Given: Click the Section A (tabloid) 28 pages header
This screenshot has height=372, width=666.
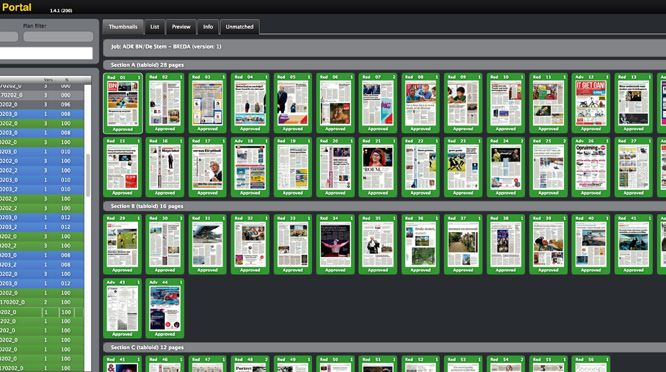Looking at the screenshot, I should pyautogui.click(x=147, y=65).
